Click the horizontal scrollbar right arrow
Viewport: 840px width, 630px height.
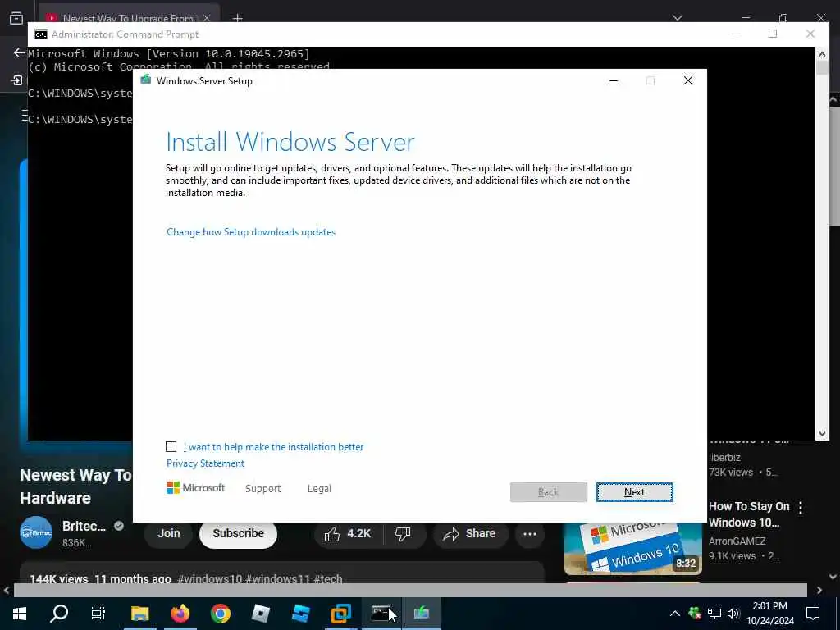tap(819, 591)
